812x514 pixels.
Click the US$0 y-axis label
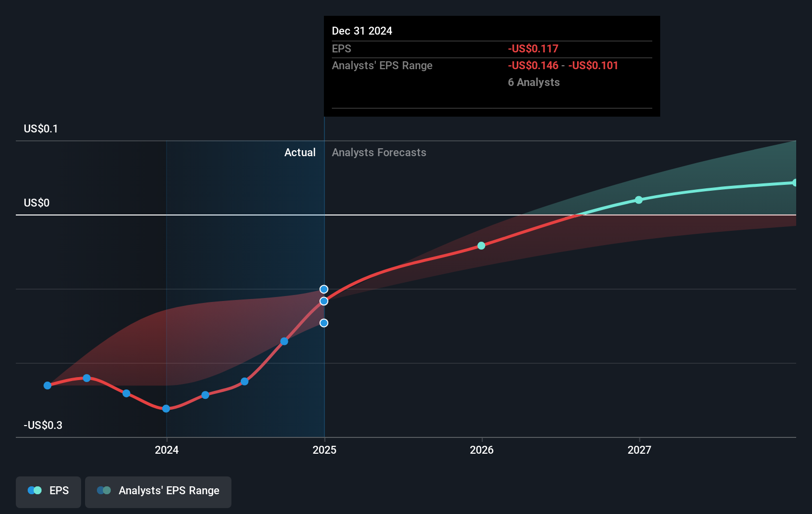(x=37, y=203)
